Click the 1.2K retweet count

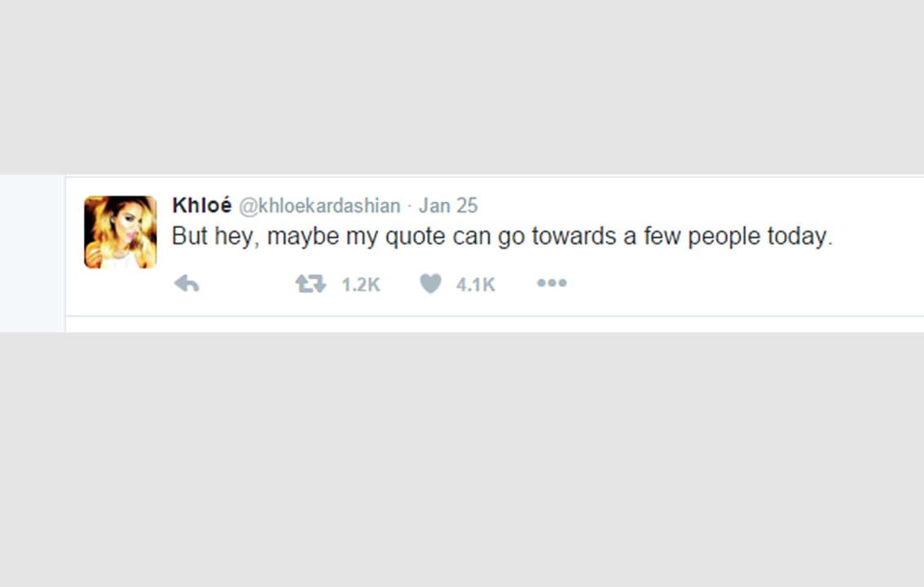click(360, 284)
